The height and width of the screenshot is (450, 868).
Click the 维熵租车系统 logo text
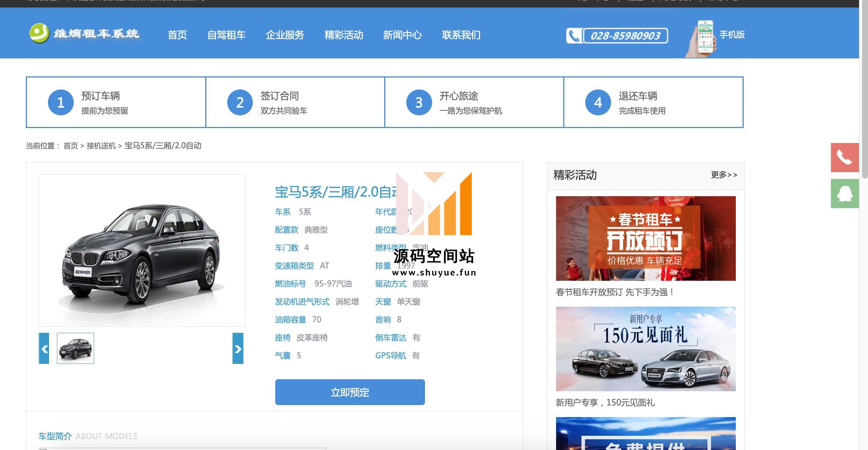click(97, 34)
